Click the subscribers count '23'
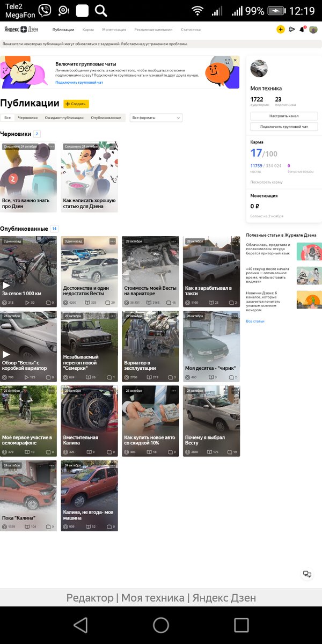This screenshot has height=644, width=322. click(278, 99)
